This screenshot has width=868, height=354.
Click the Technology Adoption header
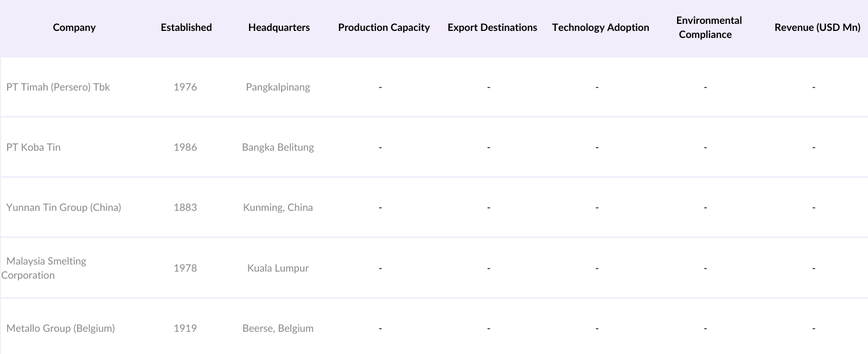[601, 28]
